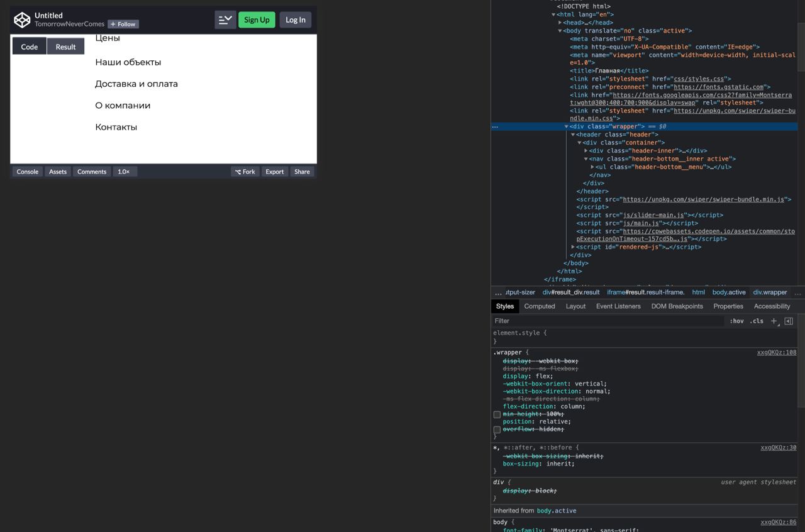This screenshot has width=805, height=532.
Task: Switch to the Styles tab
Action: pos(504,306)
